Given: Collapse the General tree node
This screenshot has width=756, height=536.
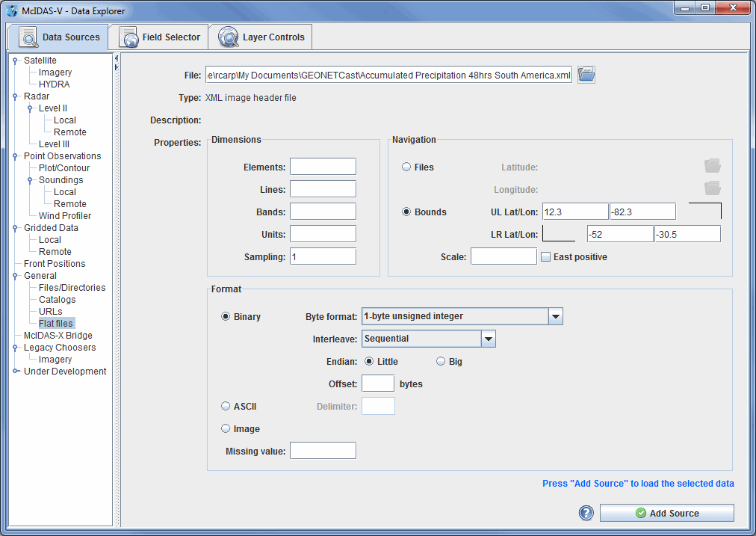Looking at the screenshot, I should pos(15,276).
